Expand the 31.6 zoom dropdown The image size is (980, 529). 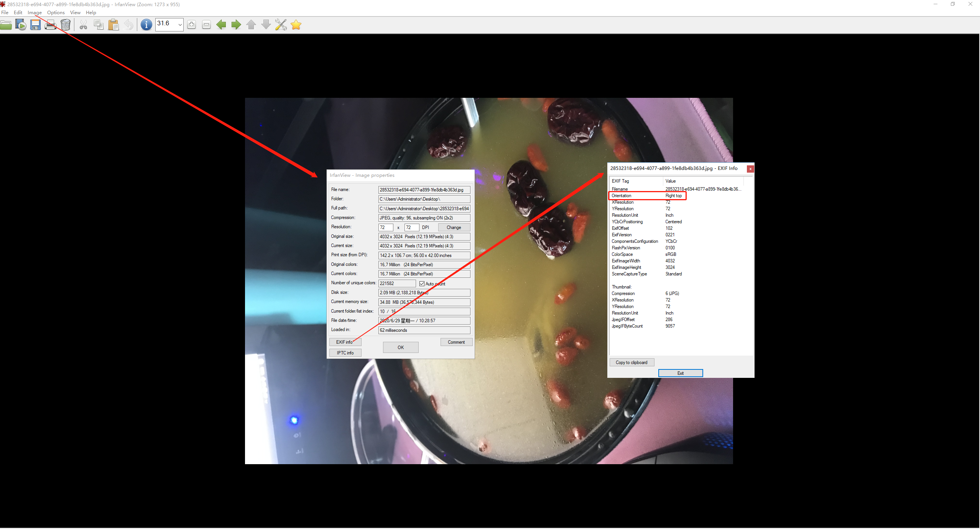pos(180,25)
